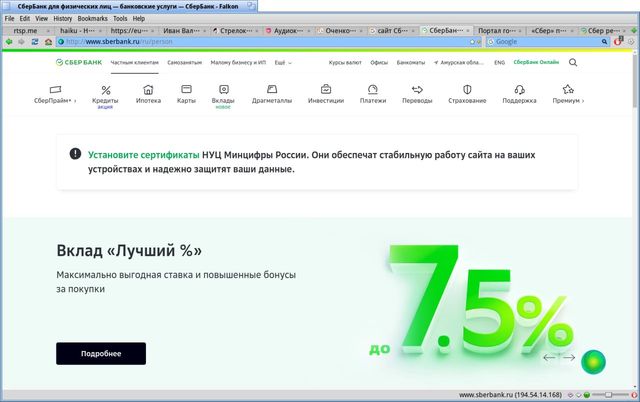Open the Кредиты percent icon
Viewport: 640px width, 402px height.
point(106,90)
